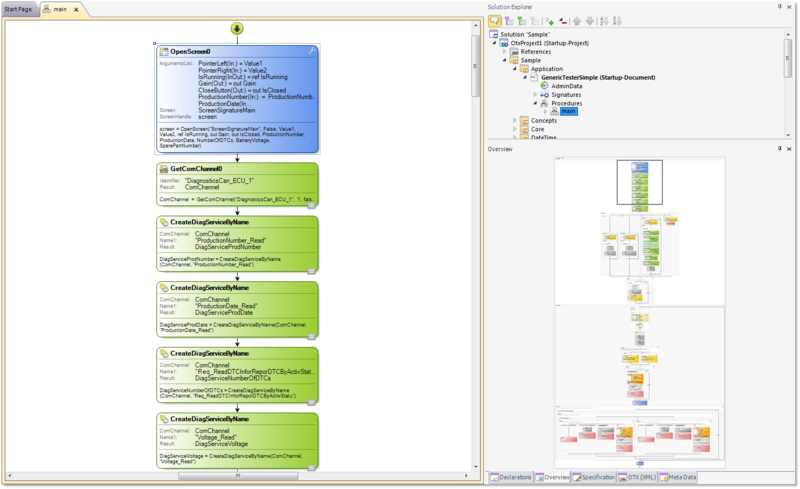Viewport: 800px width, 489px height.
Task: Click the wrench icon on OpenScreen0 node
Action: (x=312, y=51)
